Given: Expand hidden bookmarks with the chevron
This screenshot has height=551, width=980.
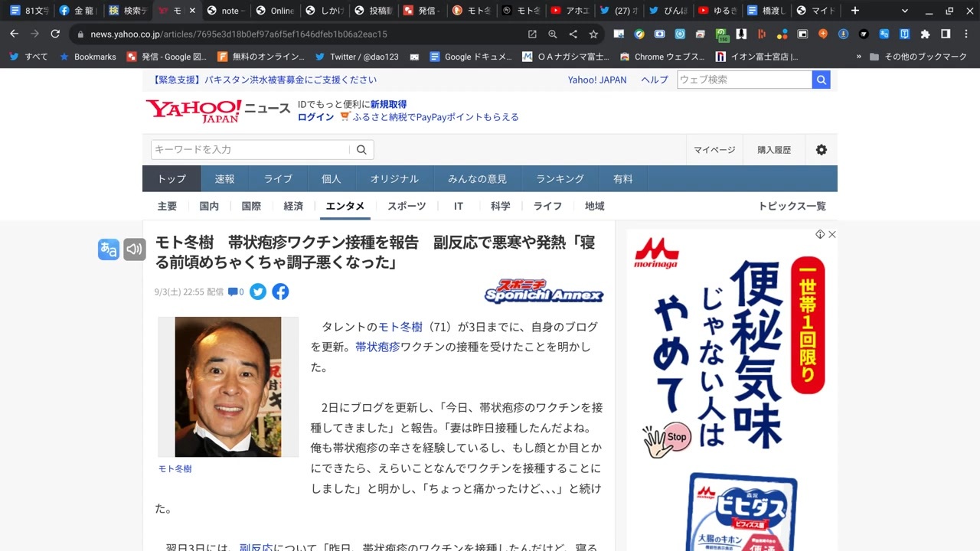Looking at the screenshot, I should pos(858,57).
